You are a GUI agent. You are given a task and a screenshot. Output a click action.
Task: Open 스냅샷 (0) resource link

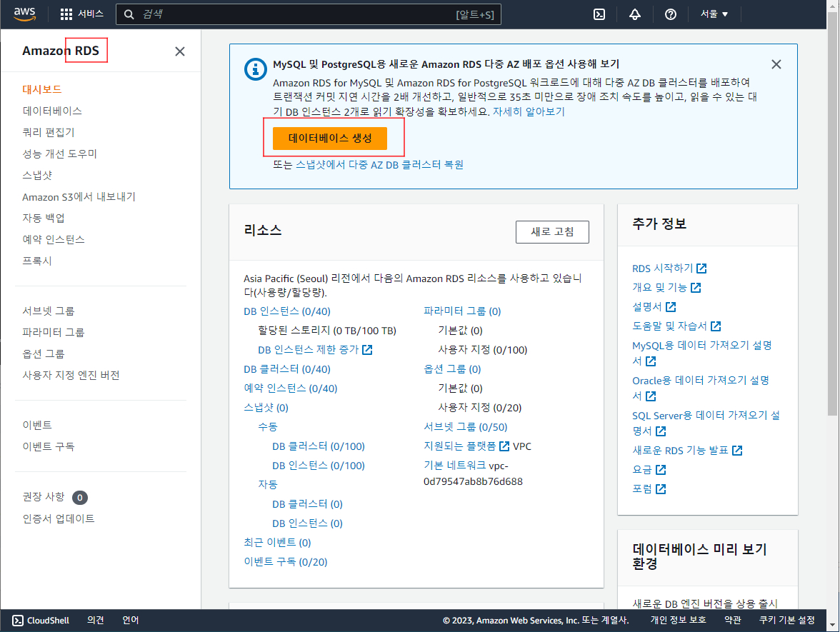coord(266,408)
